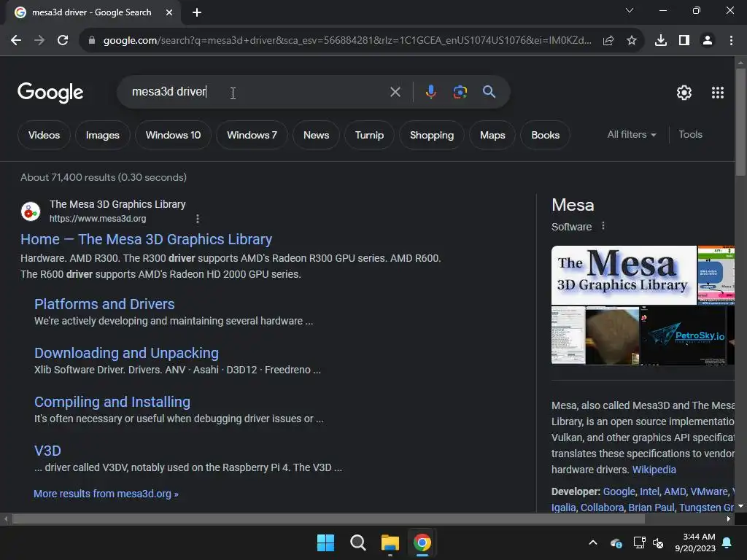Select the Turnip filter chip
The height and width of the screenshot is (560, 747).
(369, 135)
